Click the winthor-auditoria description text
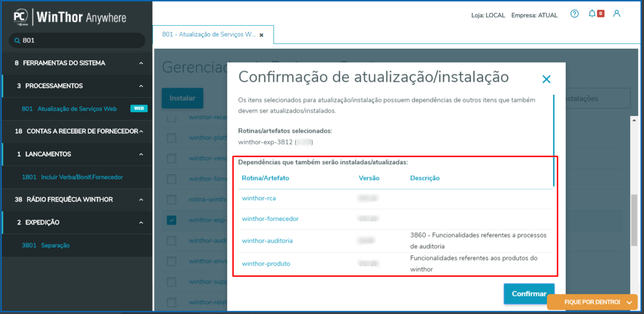 tap(478, 240)
